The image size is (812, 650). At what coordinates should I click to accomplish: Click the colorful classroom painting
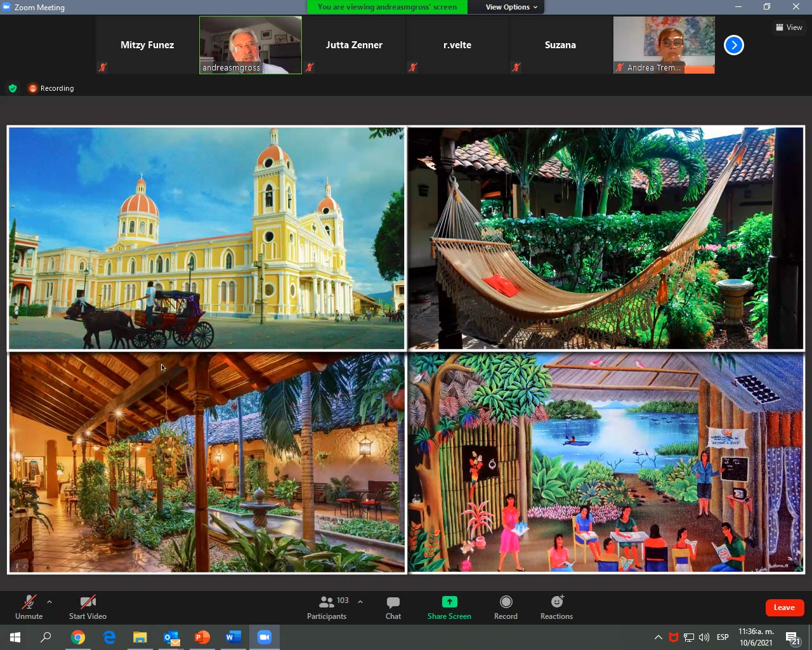click(606, 463)
